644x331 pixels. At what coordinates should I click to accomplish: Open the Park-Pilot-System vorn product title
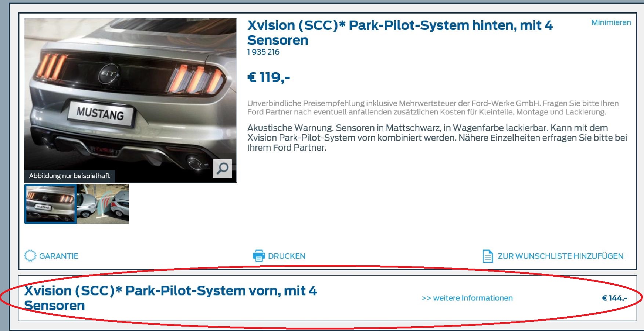pyautogui.click(x=171, y=298)
